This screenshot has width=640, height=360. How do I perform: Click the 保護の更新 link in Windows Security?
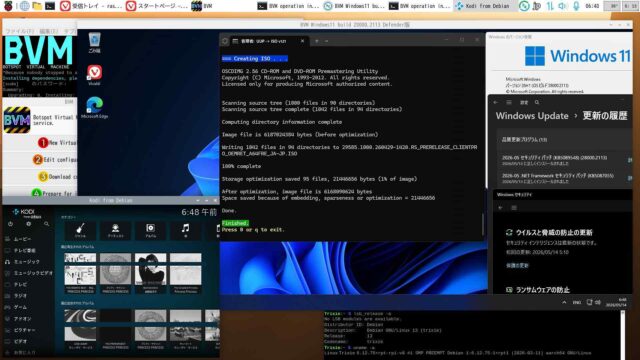[517, 265]
